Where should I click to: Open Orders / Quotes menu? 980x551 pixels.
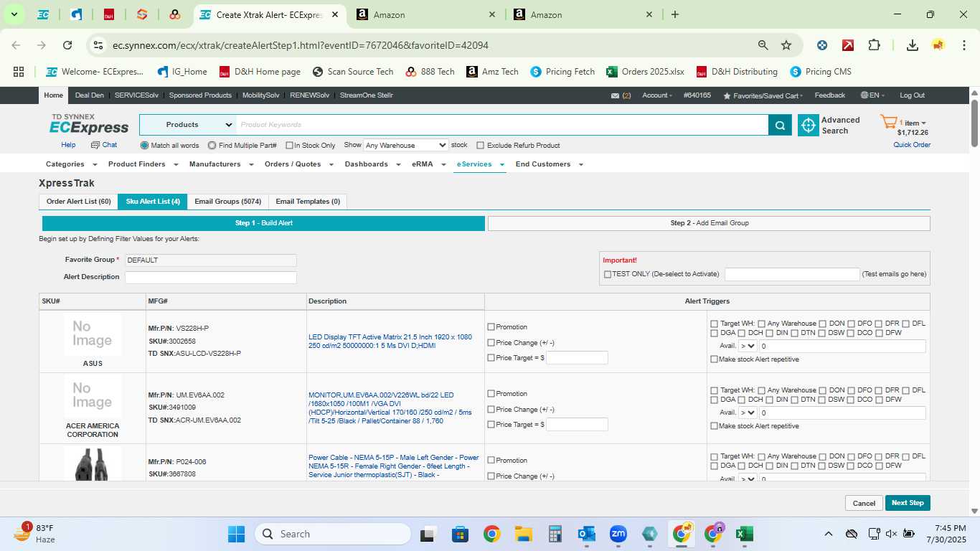299,164
